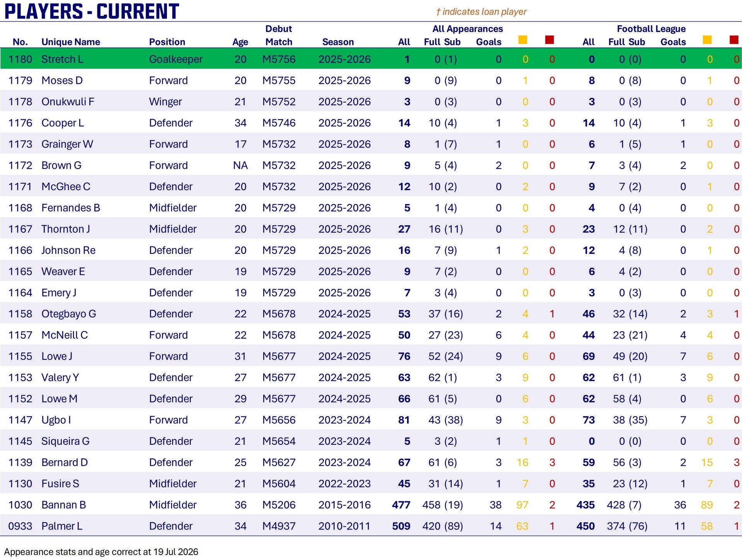Viewport: 742px width, 560px height.
Task: Click Ugbo I season 2023-2024
Action: [x=344, y=420]
